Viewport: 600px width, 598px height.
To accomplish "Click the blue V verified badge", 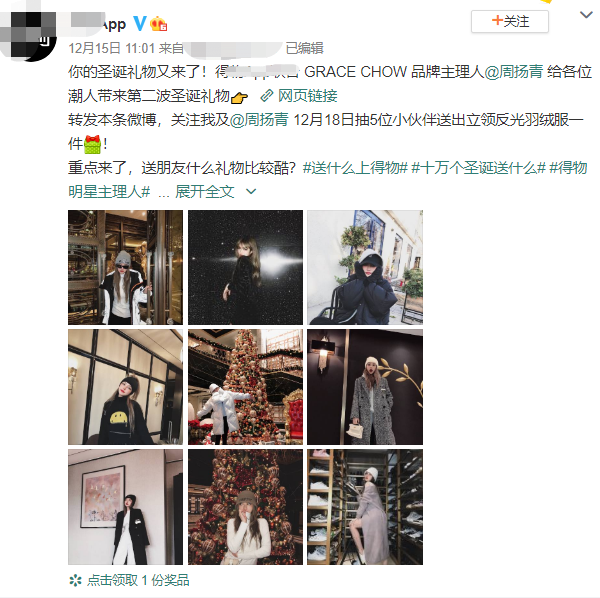I will coord(140,24).
